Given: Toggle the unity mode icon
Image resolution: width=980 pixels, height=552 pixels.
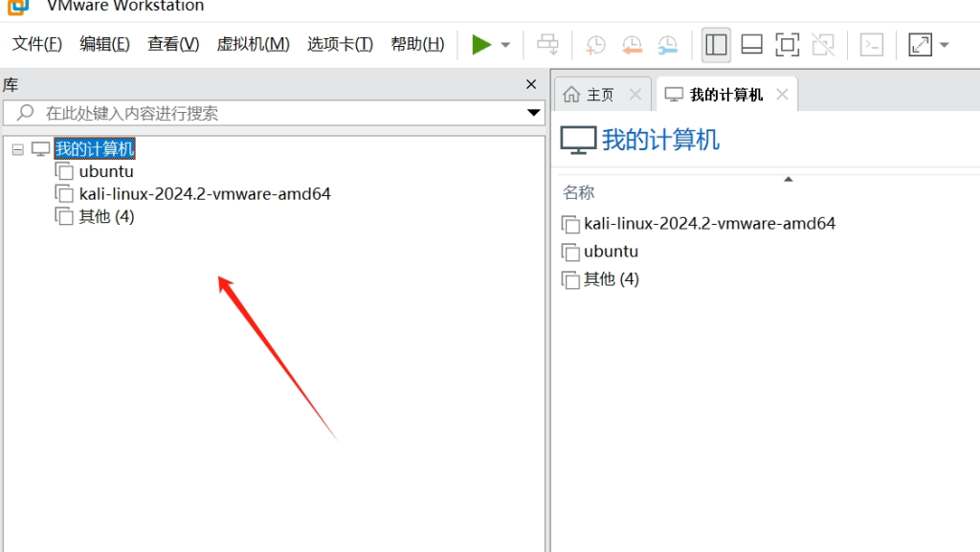Looking at the screenshot, I should 823,44.
